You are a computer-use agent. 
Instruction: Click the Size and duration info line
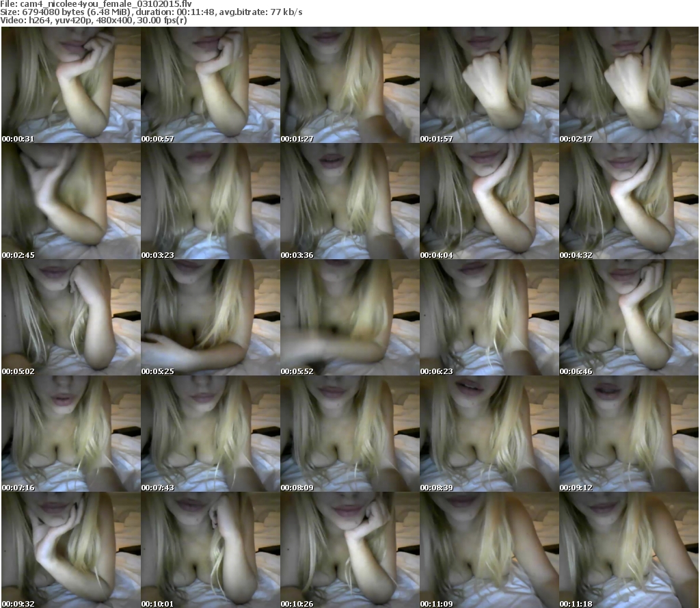pos(151,12)
